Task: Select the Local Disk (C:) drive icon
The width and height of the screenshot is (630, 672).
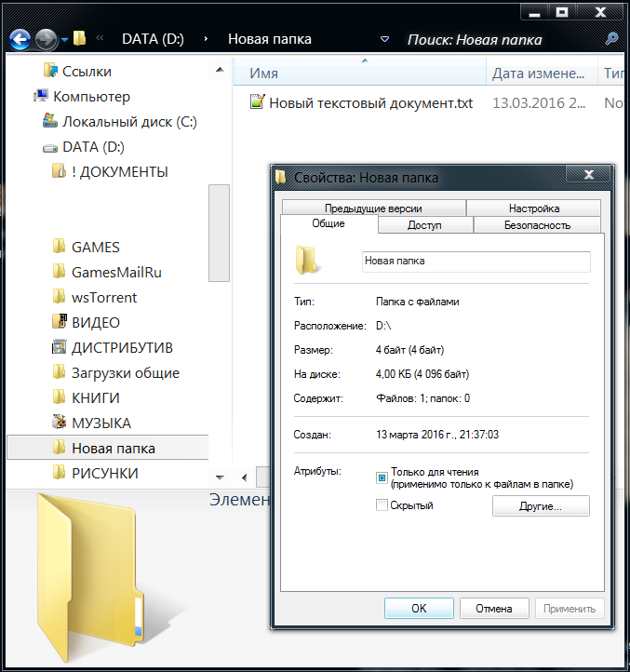Action: tap(51, 122)
